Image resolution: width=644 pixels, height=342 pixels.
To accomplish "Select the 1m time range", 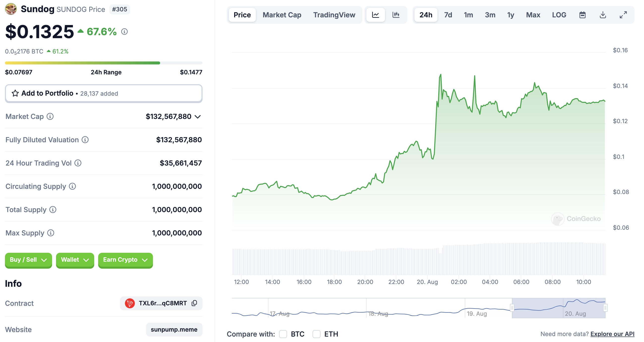I will click(x=468, y=15).
